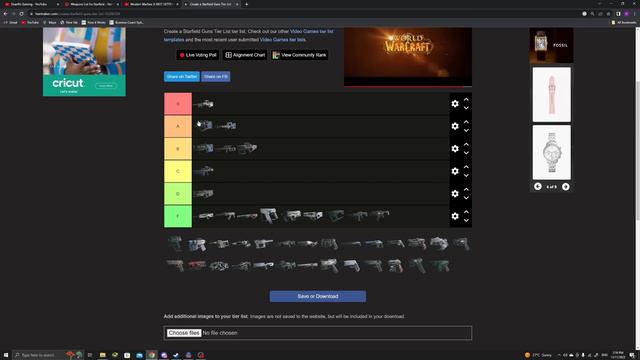
Task: Open the notification center on the taskbar
Action: [632, 355]
